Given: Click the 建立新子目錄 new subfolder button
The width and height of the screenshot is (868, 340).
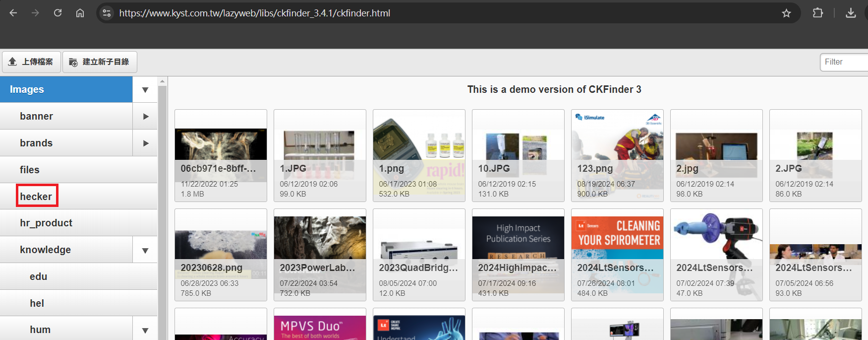Looking at the screenshot, I should tap(100, 62).
